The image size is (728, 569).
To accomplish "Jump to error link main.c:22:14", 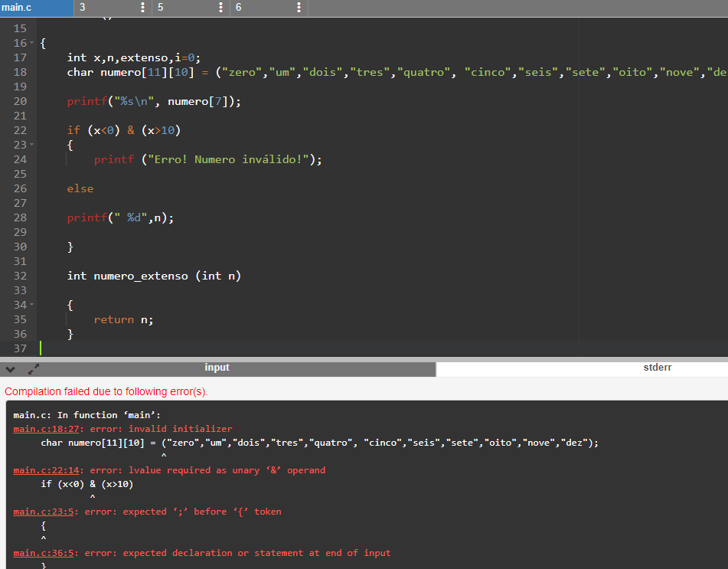I will click(46, 470).
